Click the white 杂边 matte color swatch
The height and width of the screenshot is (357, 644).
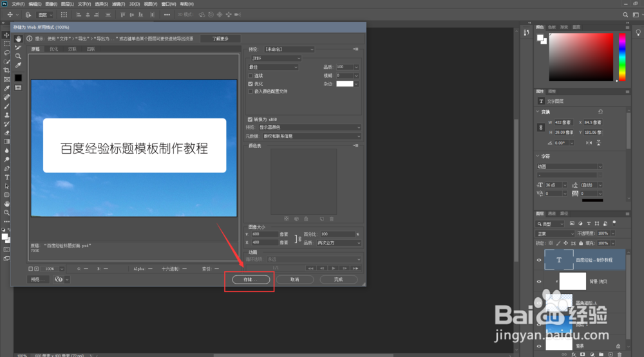[x=345, y=84]
